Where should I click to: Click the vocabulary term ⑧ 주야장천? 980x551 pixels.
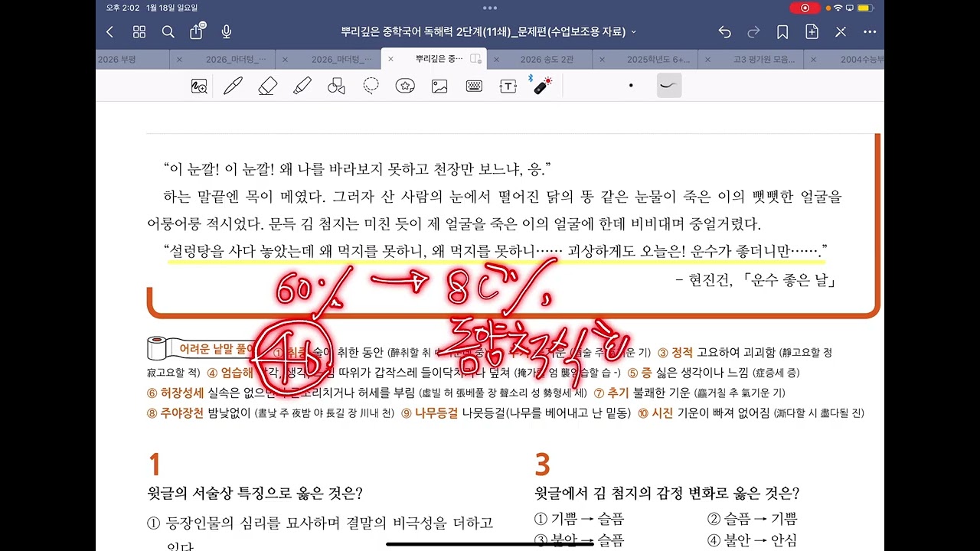[x=175, y=413]
